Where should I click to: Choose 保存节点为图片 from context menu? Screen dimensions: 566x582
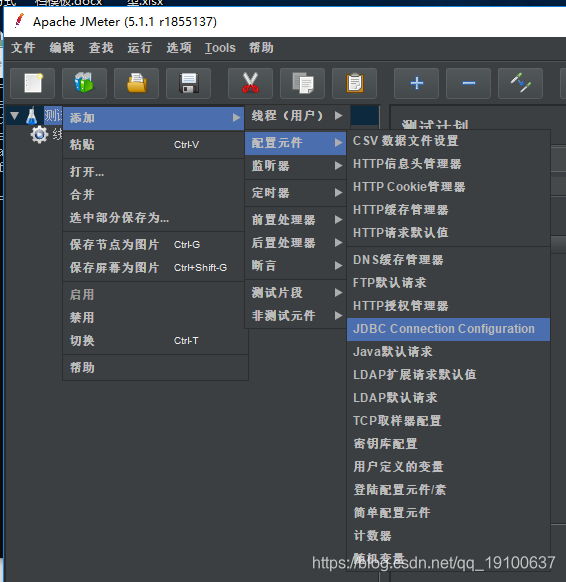coord(154,245)
